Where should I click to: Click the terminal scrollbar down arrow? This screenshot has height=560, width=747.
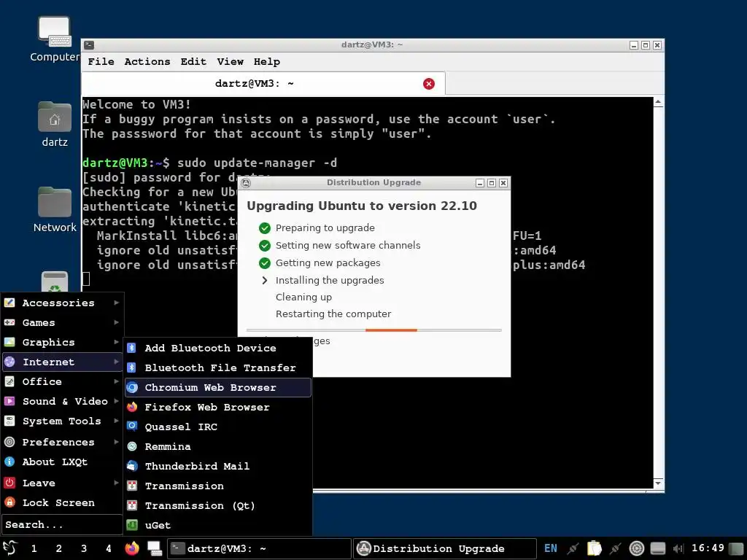pyautogui.click(x=658, y=483)
